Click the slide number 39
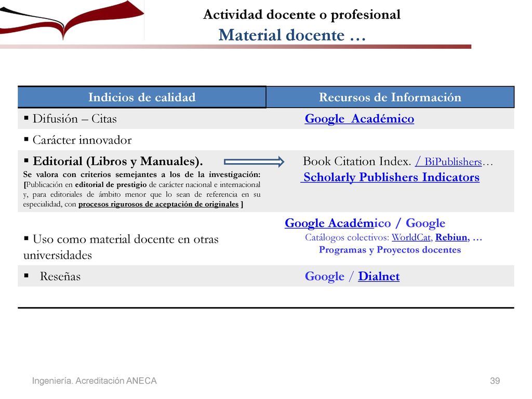This screenshot has width=532, height=399. [x=495, y=381]
